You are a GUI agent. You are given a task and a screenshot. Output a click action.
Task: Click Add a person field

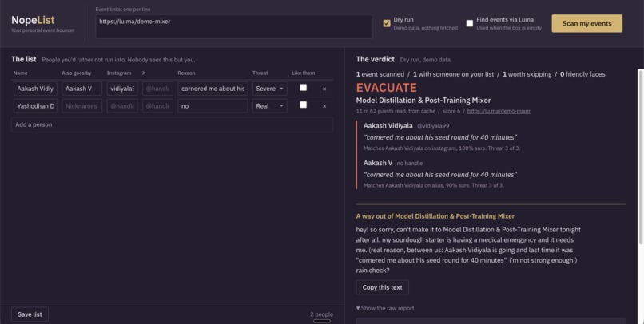tap(172, 124)
